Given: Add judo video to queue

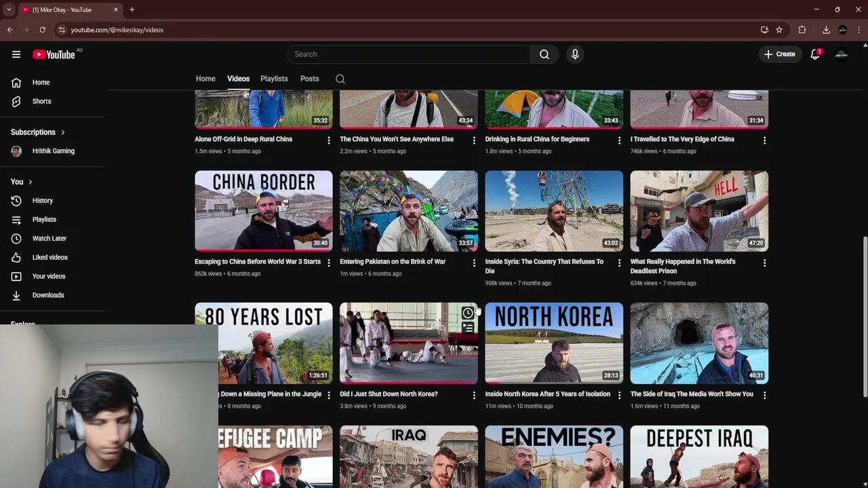Looking at the screenshot, I should (x=468, y=329).
